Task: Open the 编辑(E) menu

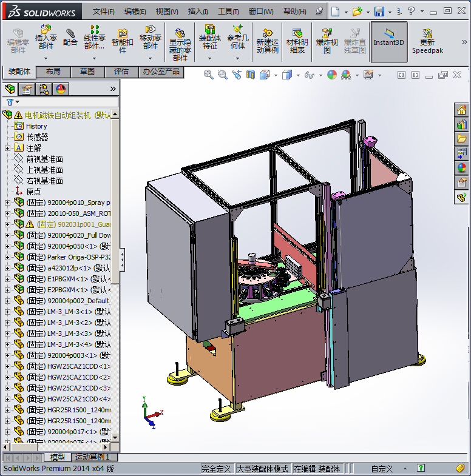Action: (x=135, y=12)
